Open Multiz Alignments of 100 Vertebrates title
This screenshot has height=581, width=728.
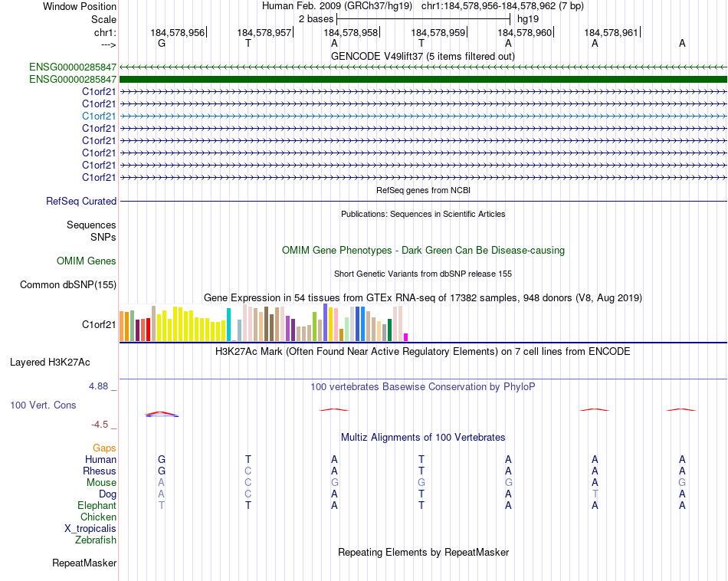coord(423,438)
